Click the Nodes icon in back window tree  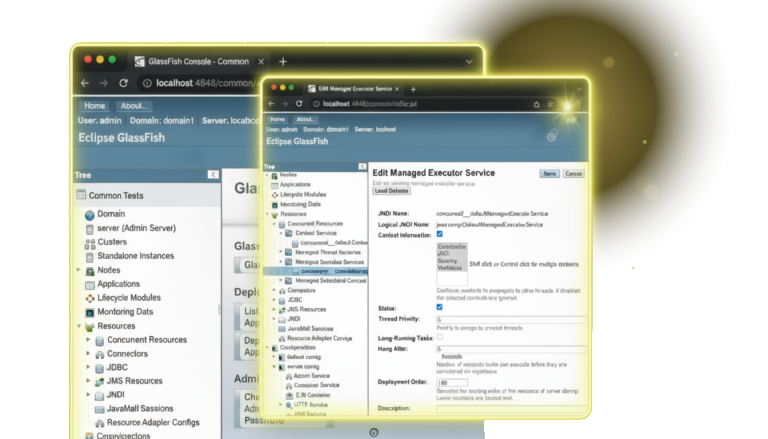90,270
